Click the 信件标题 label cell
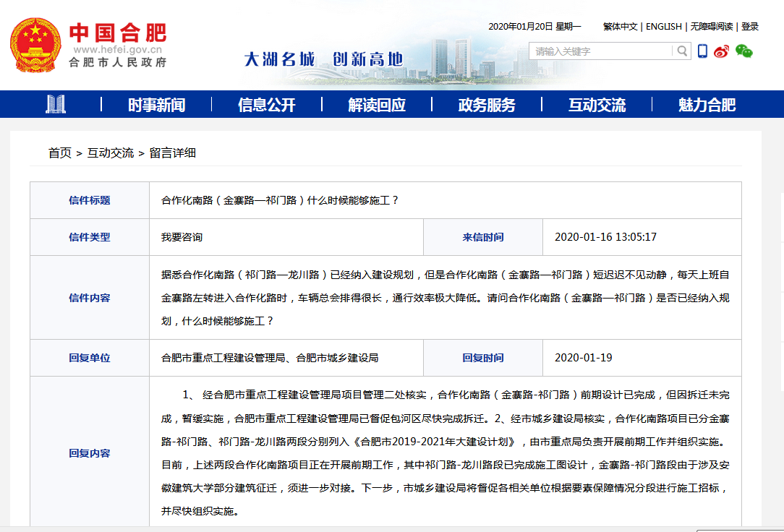 pyautogui.click(x=90, y=200)
